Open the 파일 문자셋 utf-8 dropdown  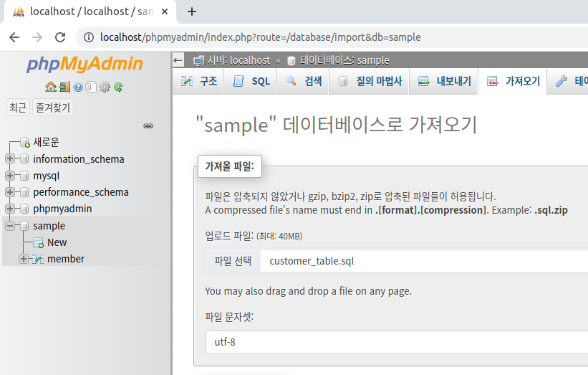coord(397,342)
